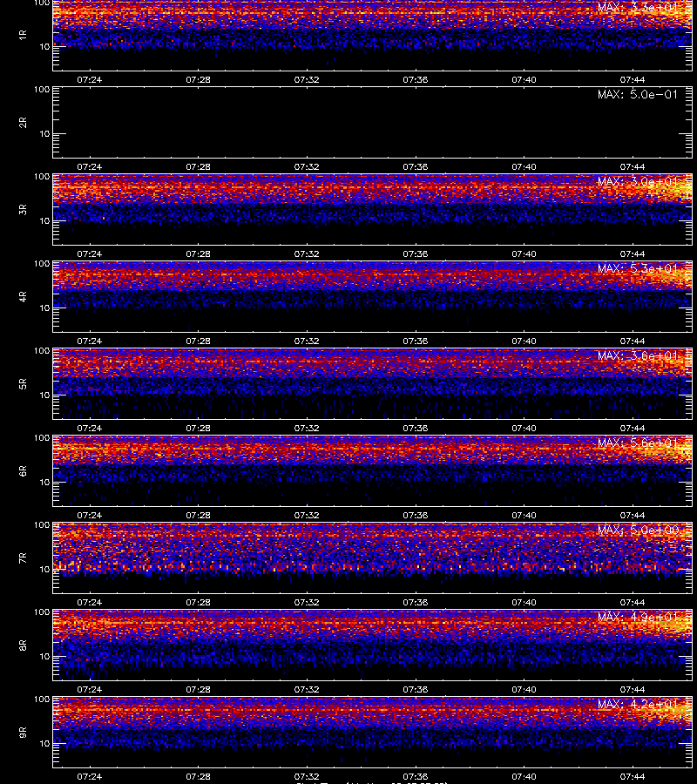Click the 10 y-axis label of panel 1R
697x784 pixels.
[x=44, y=46]
